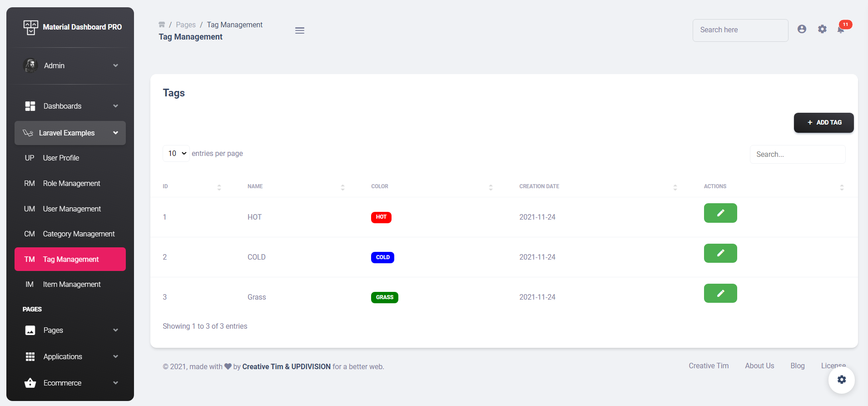868x406 pixels.
Task: Open the floating configurator gear button
Action: pyautogui.click(x=841, y=380)
